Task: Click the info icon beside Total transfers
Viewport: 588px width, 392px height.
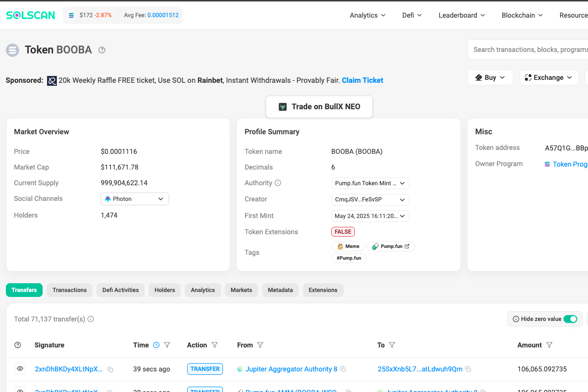Action: [91, 319]
